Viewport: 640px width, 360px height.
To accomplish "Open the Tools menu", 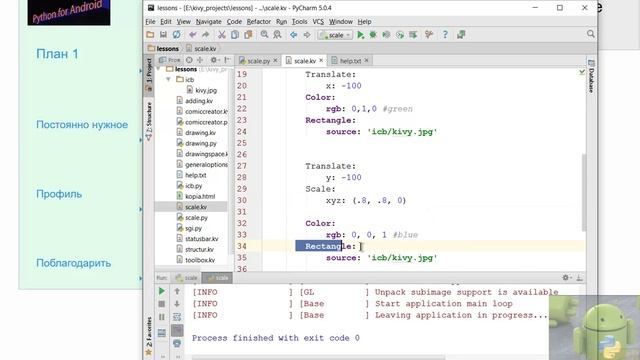I will tap(300, 22).
